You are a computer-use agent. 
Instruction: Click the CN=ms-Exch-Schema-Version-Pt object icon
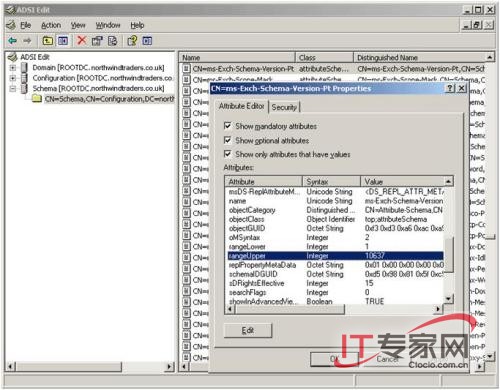click(x=187, y=69)
